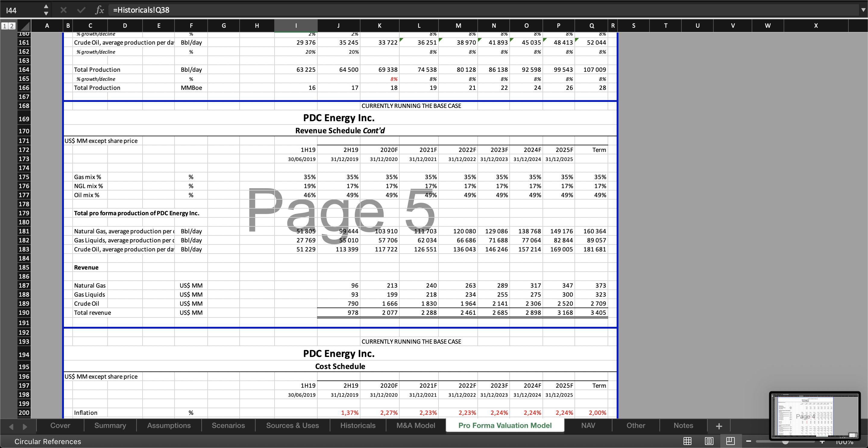868x448 pixels.
Task: Open the Assumptions sheet tab
Action: click(169, 425)
